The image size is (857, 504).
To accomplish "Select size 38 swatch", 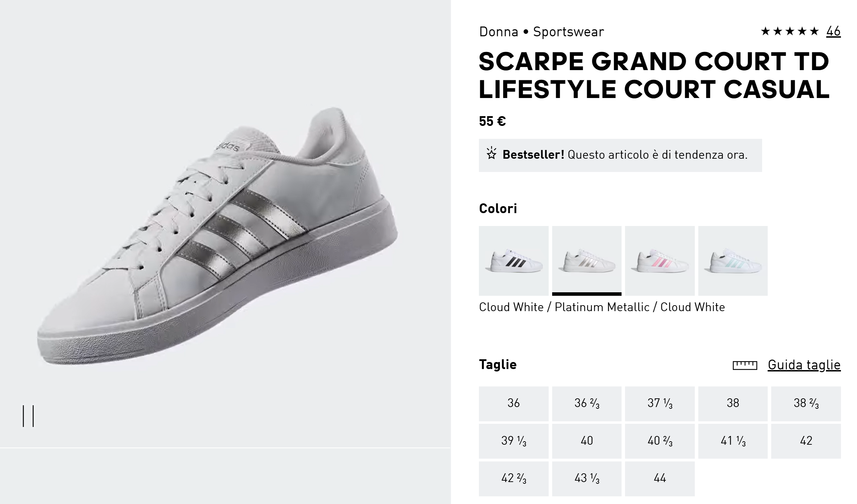I will (733, 404).
